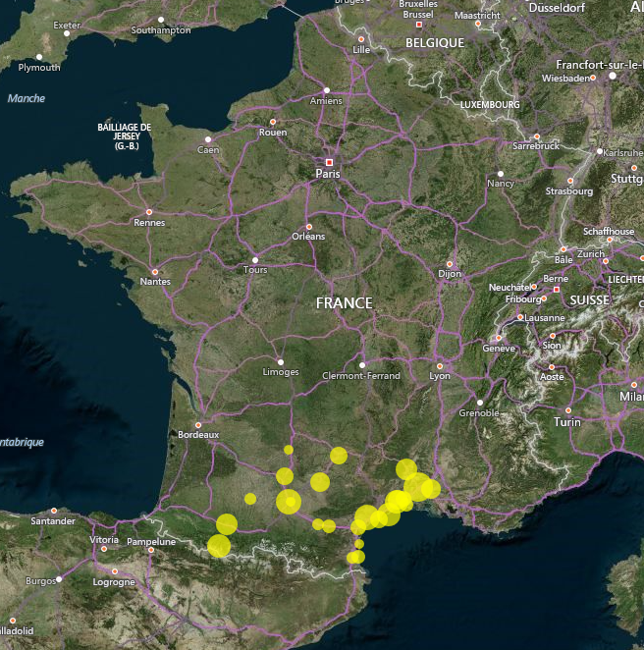The height and width of the screenshot is (650, 644).
Task: Select the Maastricht label
Action: [x=477, y=16]
